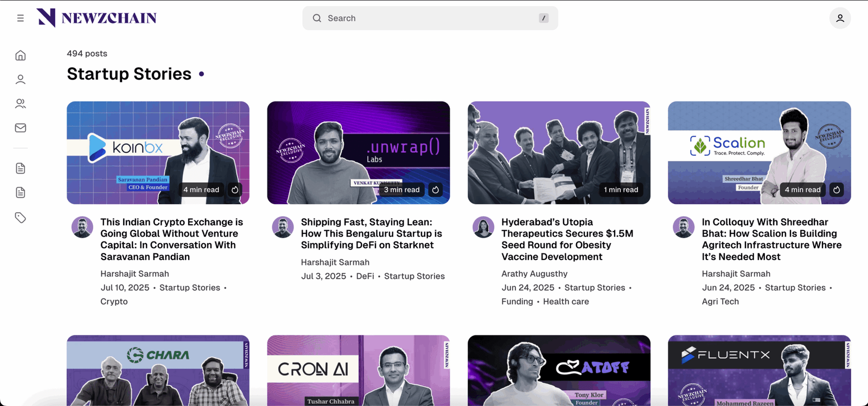868x406 pixels.
Task: Click Startup Stories tag under Scalion article
Action: [795, 288]
